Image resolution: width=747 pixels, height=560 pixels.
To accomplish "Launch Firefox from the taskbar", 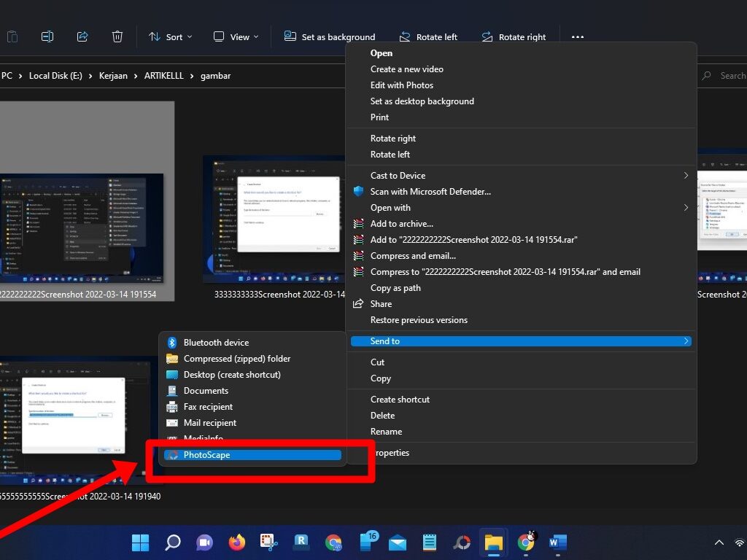I will [236, 542].
